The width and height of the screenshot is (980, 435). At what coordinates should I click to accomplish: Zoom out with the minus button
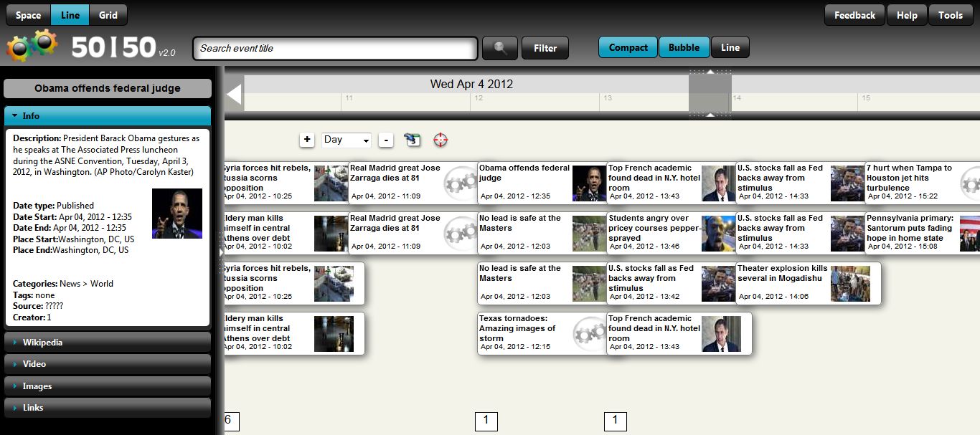385,140
